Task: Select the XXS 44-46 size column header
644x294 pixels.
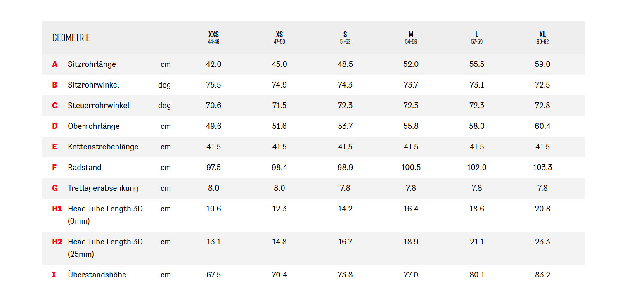Action: pyautogui.click(x=213, y=38)
